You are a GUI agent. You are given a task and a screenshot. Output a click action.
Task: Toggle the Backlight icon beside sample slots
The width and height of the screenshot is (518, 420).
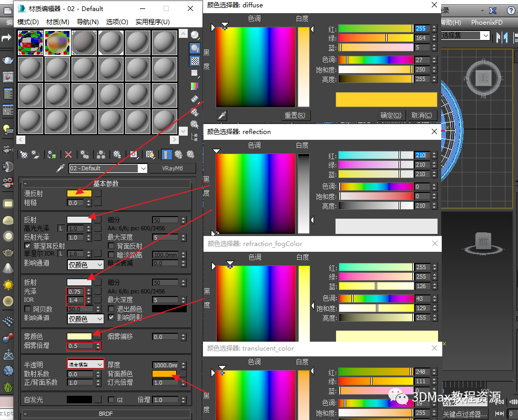195,48
